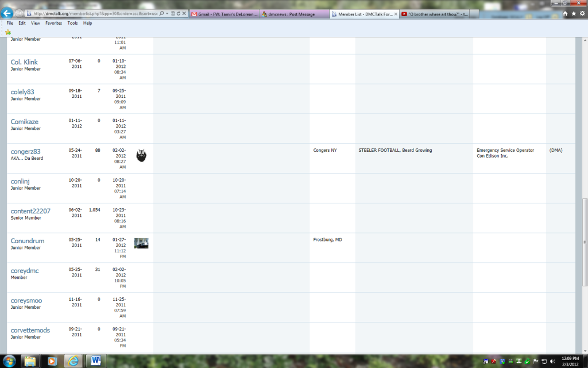The image size is (588, 368).
Task: Open the Tools menu
Action: [x=72, y=23]
